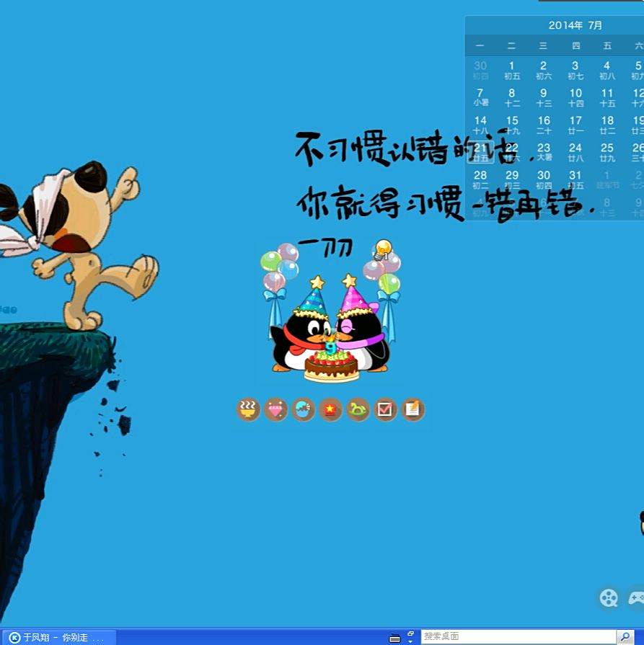Click the 搜索桌面 search field

(x=519, y=637)
